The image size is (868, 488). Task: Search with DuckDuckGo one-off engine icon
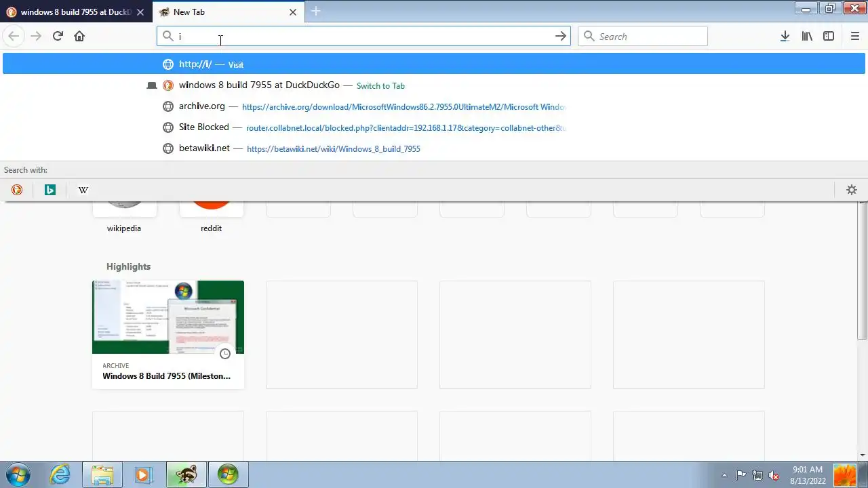click(x=17, y=190)
